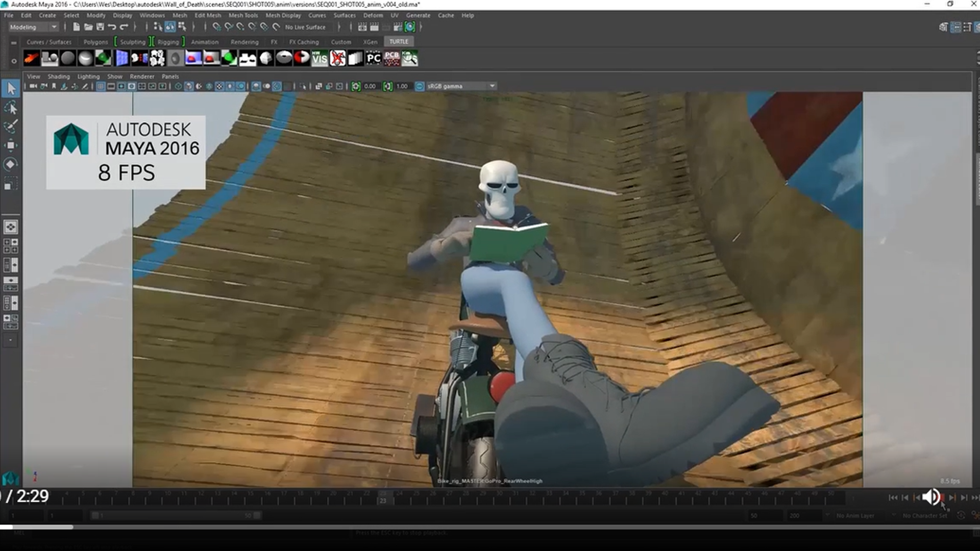
Task: Pick the Paint selection tool
Action: tap(11, 127)
